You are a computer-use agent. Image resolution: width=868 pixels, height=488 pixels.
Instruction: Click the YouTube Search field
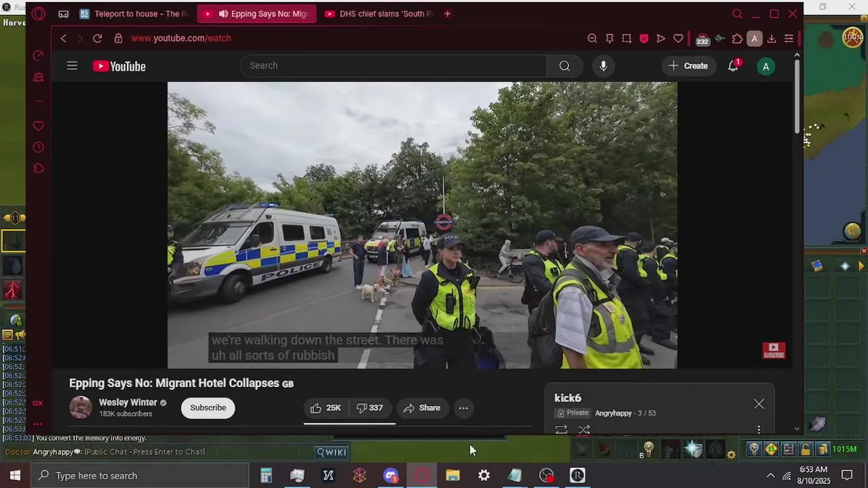click(x=393, y=66)
